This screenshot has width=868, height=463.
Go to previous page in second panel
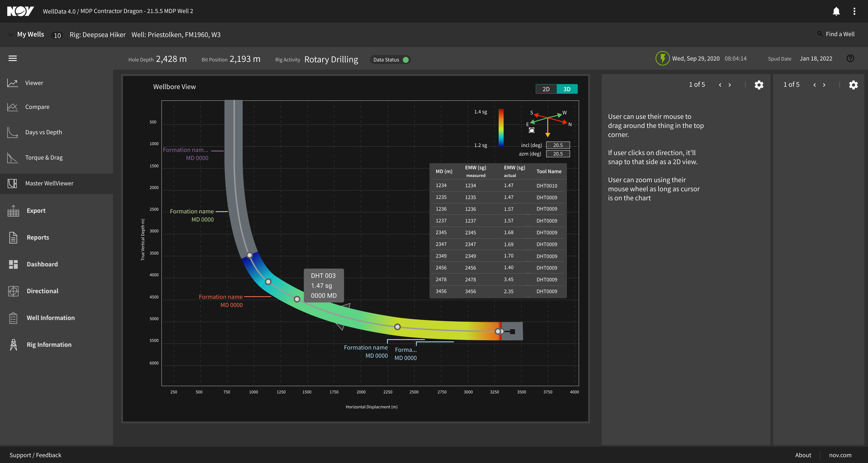tap(814, 85)
